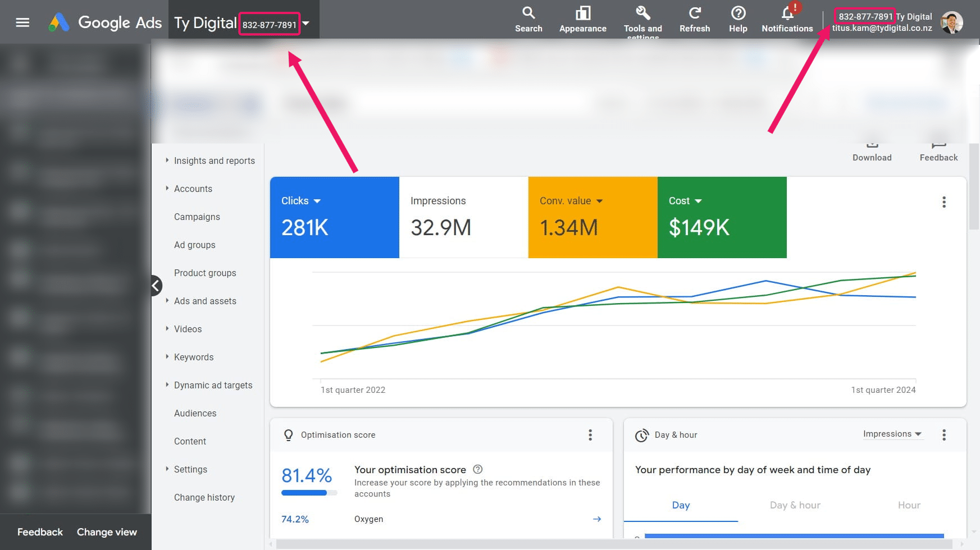The width and height of the screenshot is (980, 550).
Task: Click the Appearance icon
Action: click(x=582, y=12)
